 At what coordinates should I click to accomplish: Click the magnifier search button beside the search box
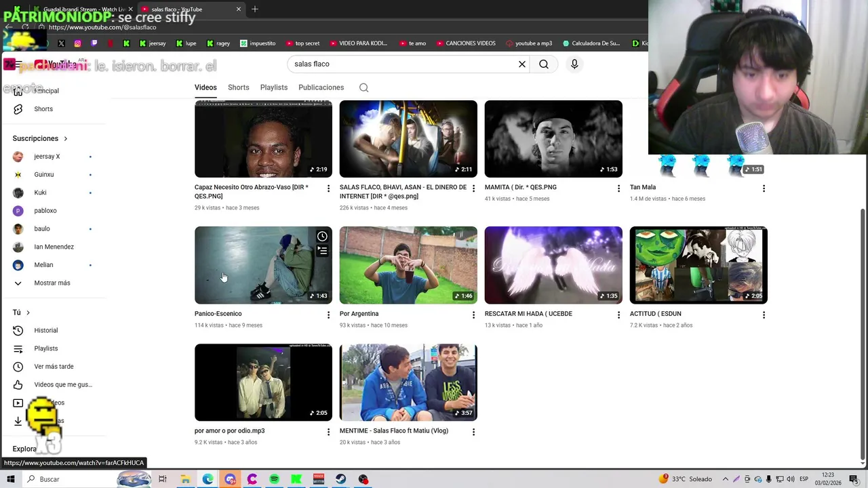pyautogui.click(x=544, y=64)
